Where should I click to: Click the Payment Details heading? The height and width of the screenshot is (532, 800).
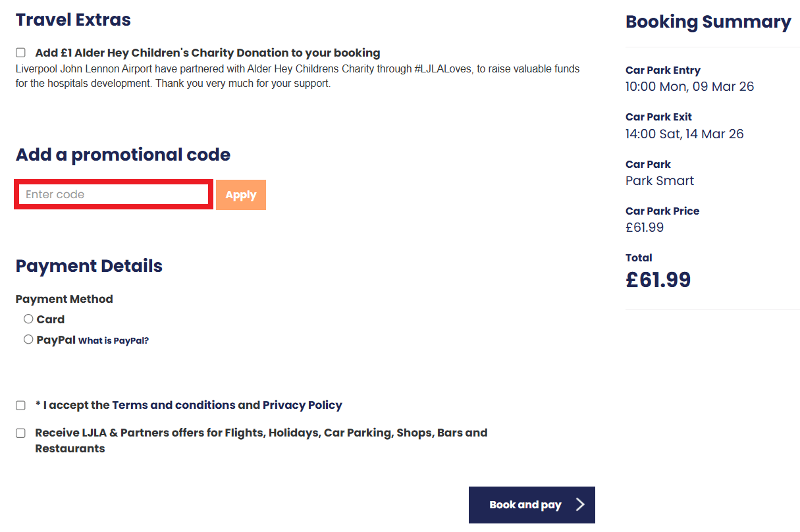point(89,266)
